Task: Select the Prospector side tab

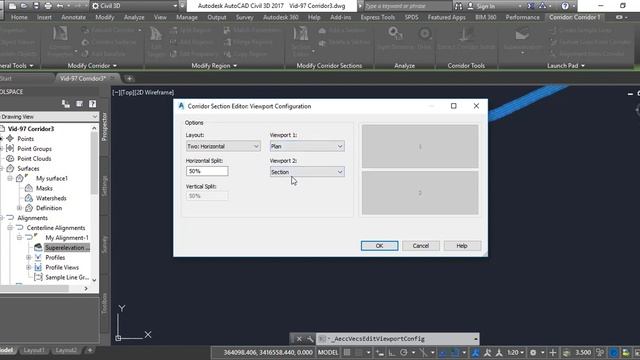Action: point(104,127)
